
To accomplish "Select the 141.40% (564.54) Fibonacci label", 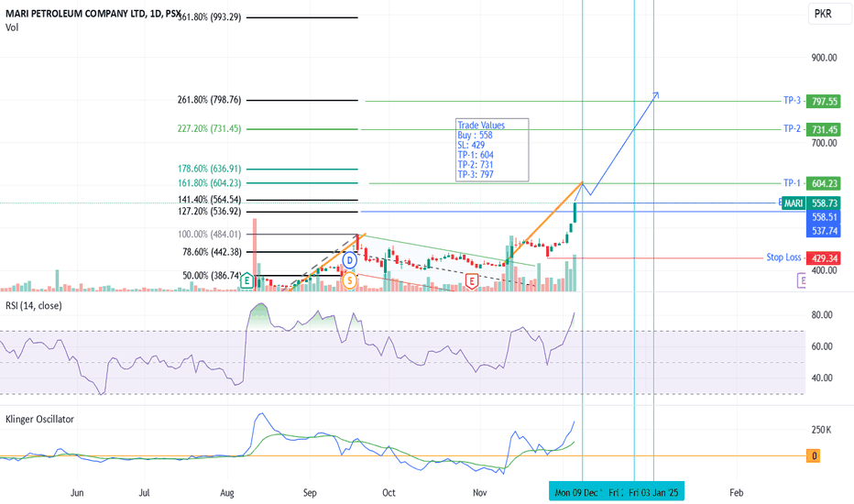I will [x=209, y=200].
